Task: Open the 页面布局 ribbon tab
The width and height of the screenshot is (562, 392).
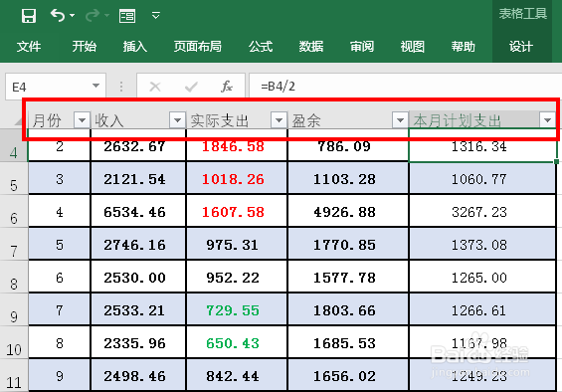Action: coord(198,47)
